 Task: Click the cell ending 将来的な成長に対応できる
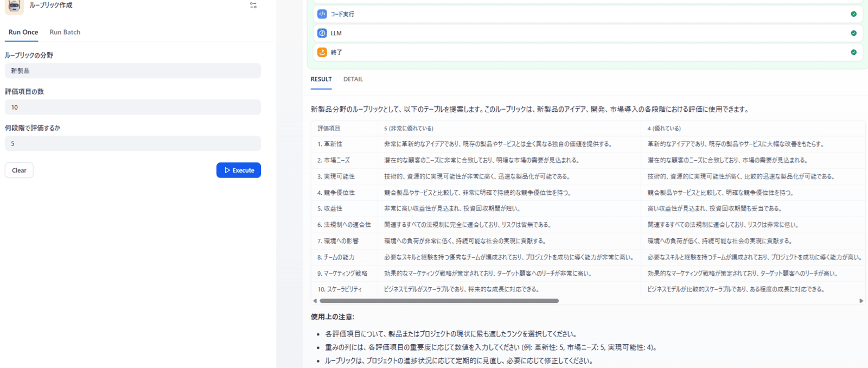pos(462,289)
